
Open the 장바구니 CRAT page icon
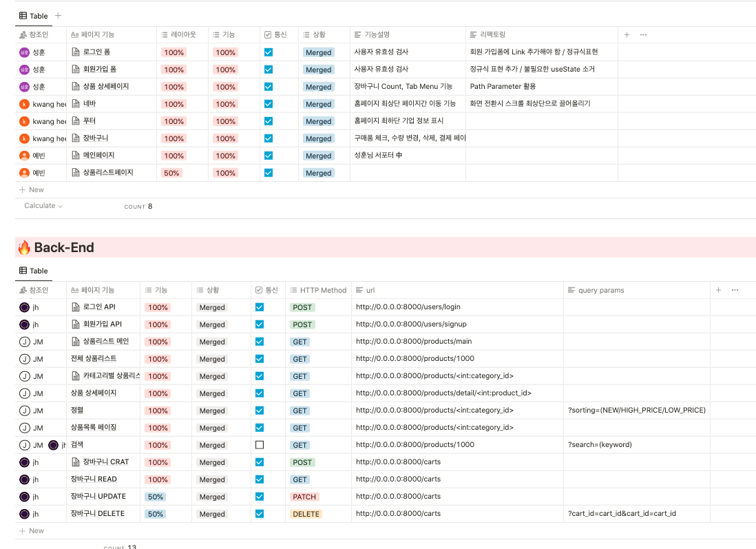[75, 462]
